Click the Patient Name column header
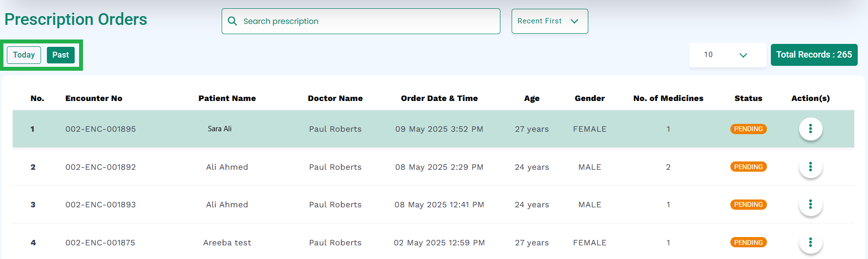The width and height of the screenshot is (868, 259). pyautogui.click(x=227, y=98)
